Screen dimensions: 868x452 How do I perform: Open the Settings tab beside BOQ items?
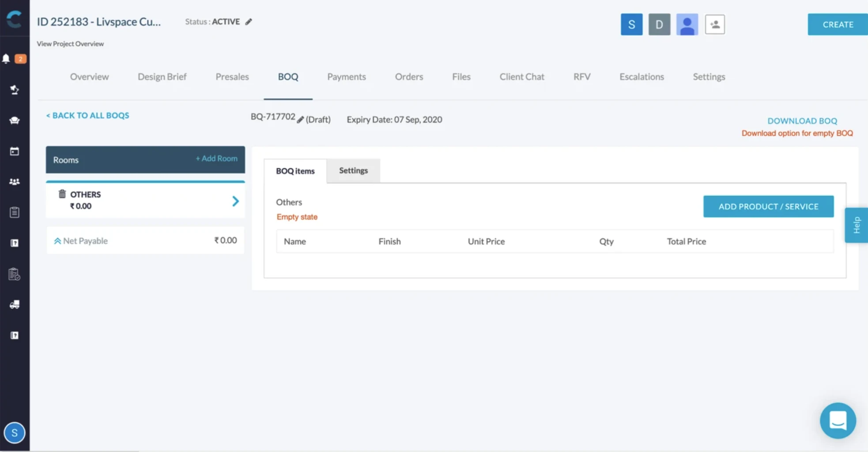pos(353,170)
